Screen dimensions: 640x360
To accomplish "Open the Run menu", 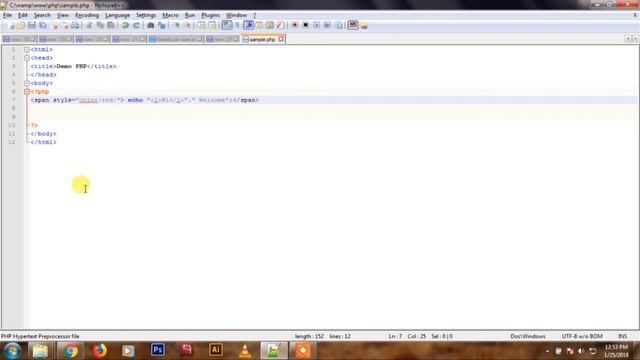I will [190, 15].
